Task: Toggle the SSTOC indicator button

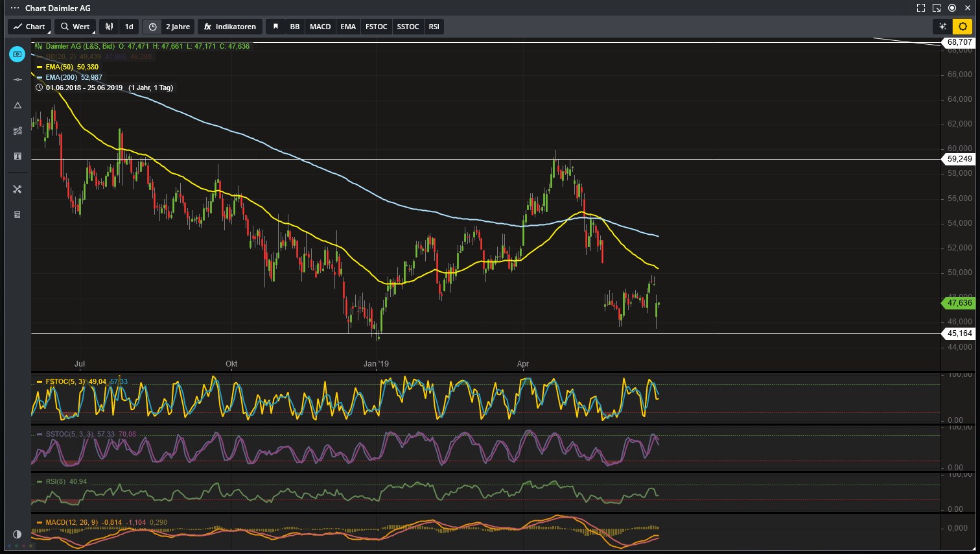Action: pyautogui.click(x=408, y=27)
